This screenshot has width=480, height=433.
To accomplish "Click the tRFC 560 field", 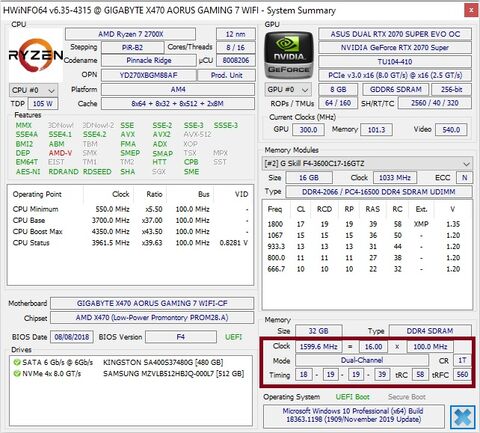I will [462, 375].
